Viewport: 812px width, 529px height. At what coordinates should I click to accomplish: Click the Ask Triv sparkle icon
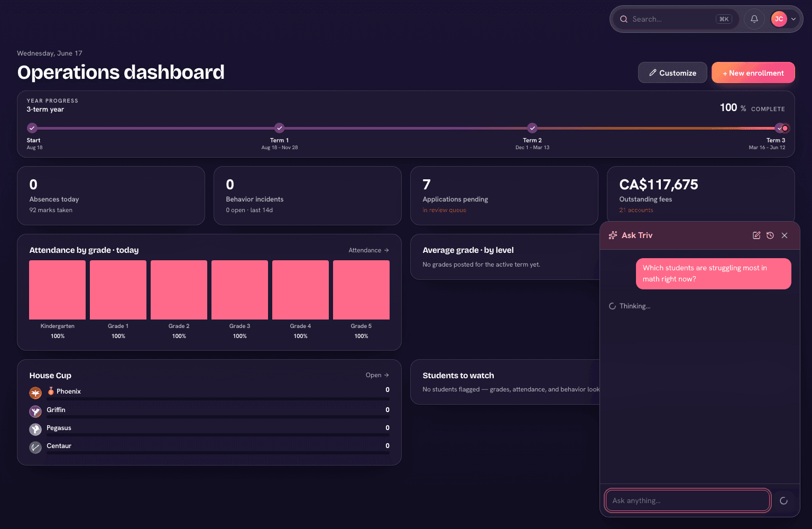pos(613,235)
